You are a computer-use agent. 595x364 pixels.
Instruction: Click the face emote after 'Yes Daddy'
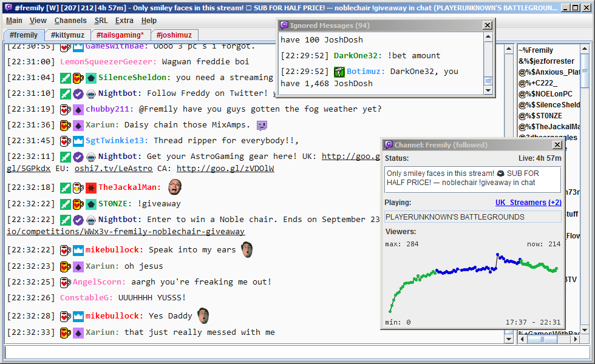(203, 315)
